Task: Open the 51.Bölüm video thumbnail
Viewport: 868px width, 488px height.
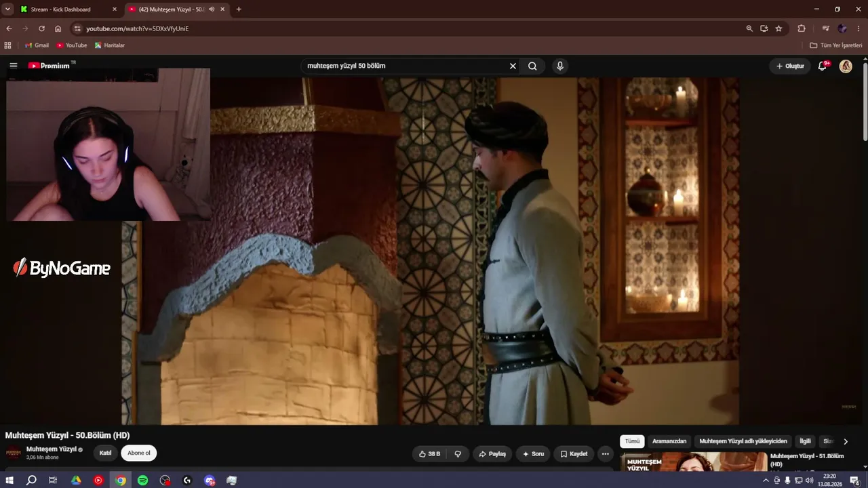Action: click(693, 461)
